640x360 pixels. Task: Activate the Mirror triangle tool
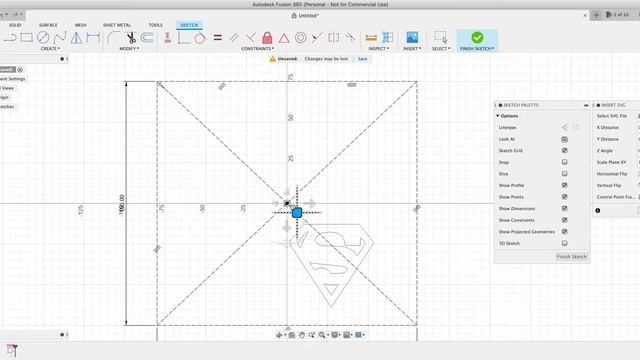pyautogui.click(x=76, y=38)
